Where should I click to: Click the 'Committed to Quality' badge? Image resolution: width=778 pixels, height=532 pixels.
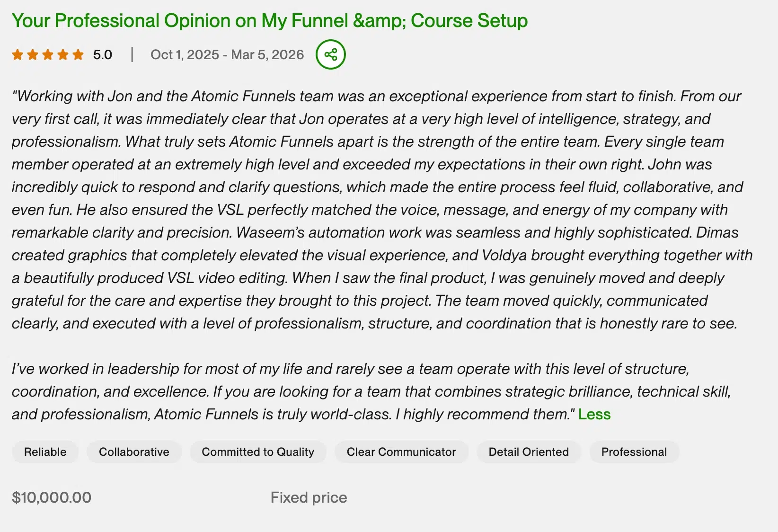258,452
